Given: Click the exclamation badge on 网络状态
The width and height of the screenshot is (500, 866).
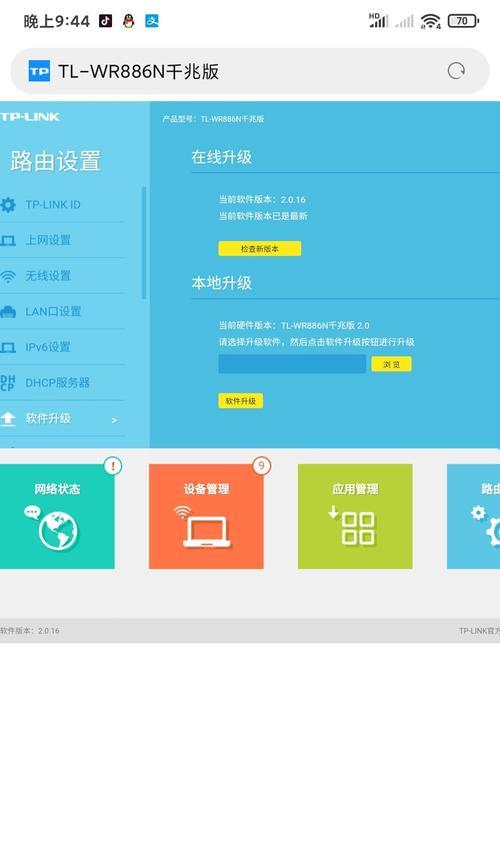Looking at the screenshot, I should tap(113, 466).
